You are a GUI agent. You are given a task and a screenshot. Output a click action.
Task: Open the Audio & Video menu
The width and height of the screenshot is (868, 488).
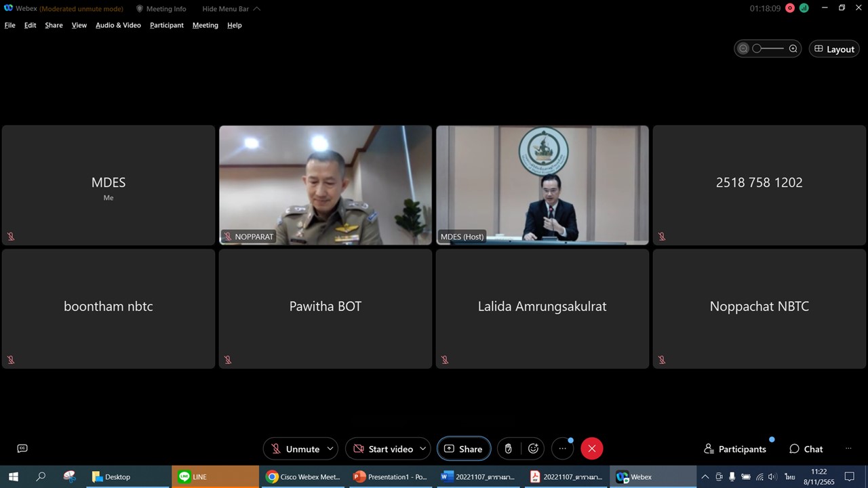pyautogui.click(x=118, y=25)
